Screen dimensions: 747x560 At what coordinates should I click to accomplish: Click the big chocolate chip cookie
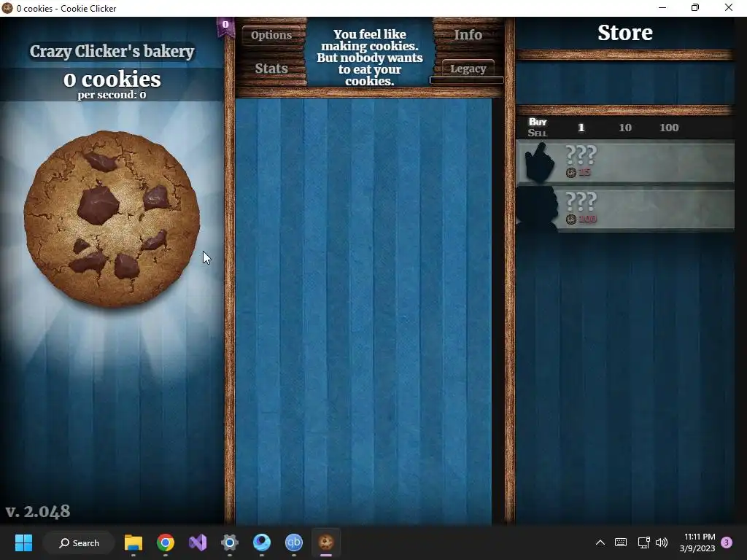[x=112, y=219]
